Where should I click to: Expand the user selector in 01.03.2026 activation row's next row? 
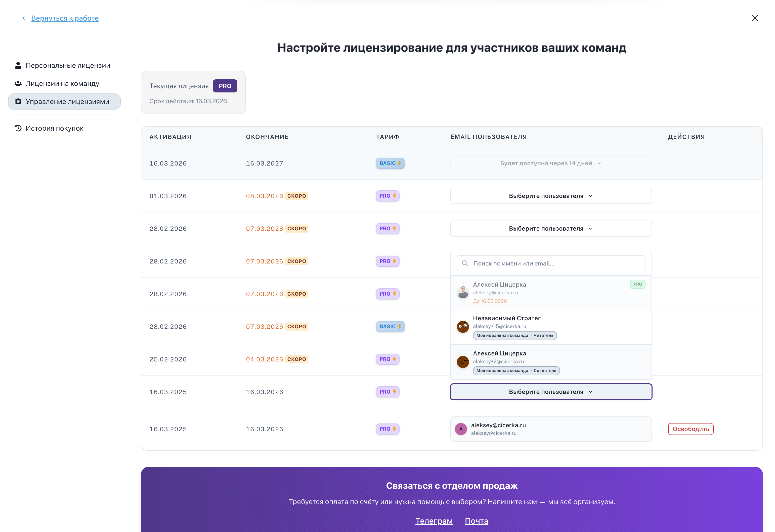[551, 229]
